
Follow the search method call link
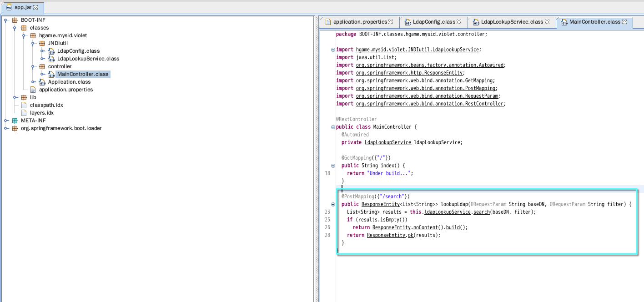click(x=482, y=212)
